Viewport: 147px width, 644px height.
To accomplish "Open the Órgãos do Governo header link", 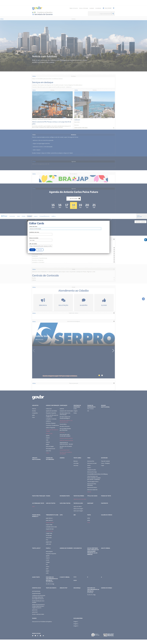I will point(74,8).
